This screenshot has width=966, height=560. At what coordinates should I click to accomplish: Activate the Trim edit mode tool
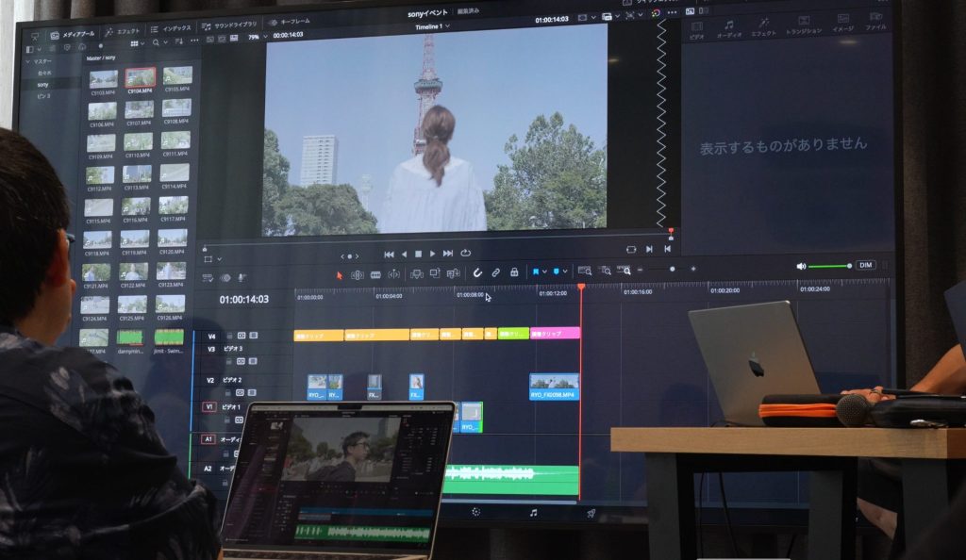coord(358,275)
